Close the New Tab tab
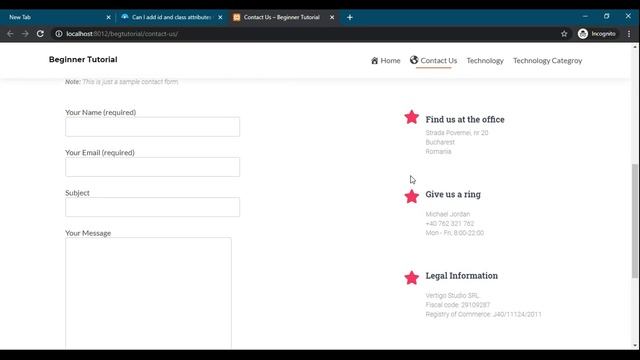640x360 pixels. 108,17
